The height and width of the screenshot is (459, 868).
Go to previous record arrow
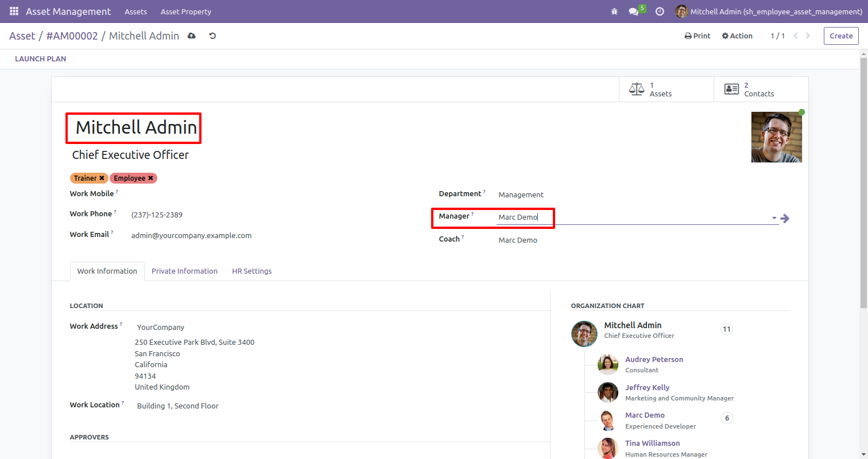(x=796, y=36)
